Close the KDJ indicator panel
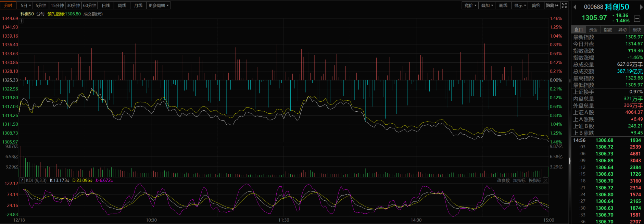Image resolution: width=644 pixels, height=224 pixels. click(546, 180)
